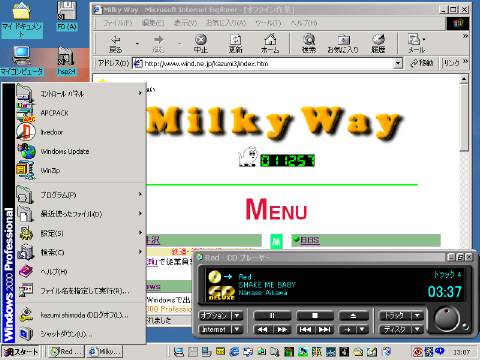480x360 pixels.
Task: Open the Back button history dropdown arrow
Action: [x=137, y=44]
